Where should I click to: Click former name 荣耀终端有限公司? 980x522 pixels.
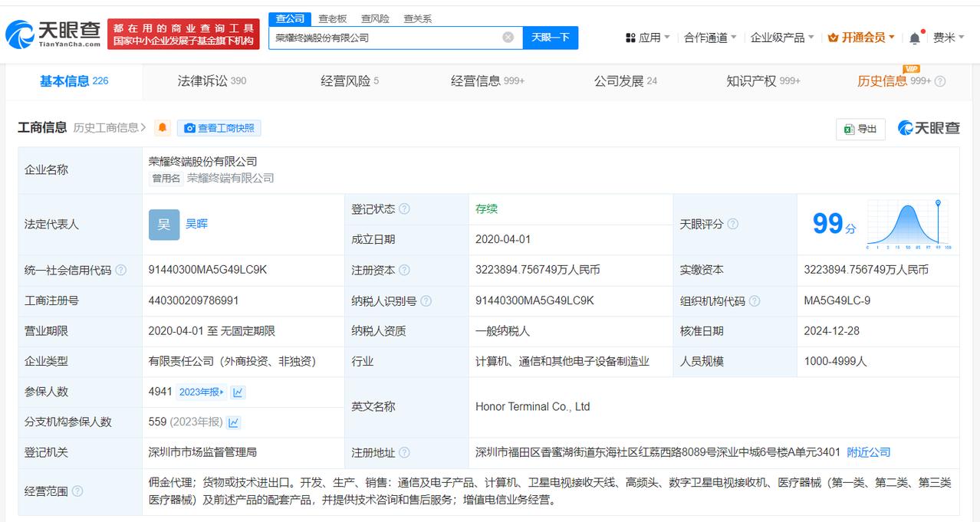230,178
